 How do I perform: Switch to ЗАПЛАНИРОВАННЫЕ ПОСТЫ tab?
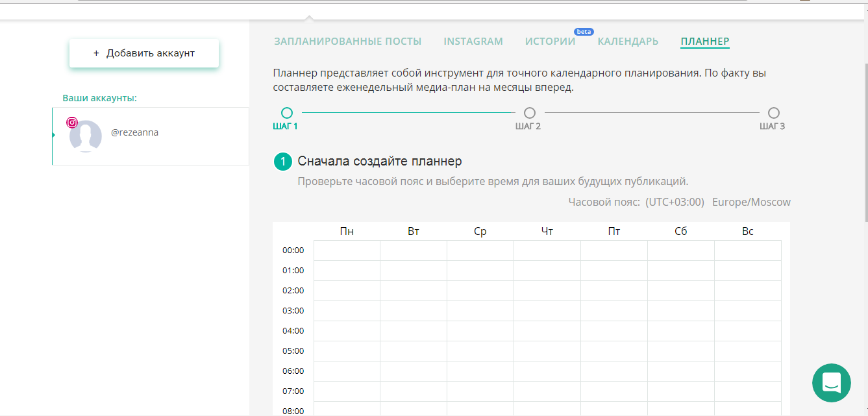click(x=347, y=41)
